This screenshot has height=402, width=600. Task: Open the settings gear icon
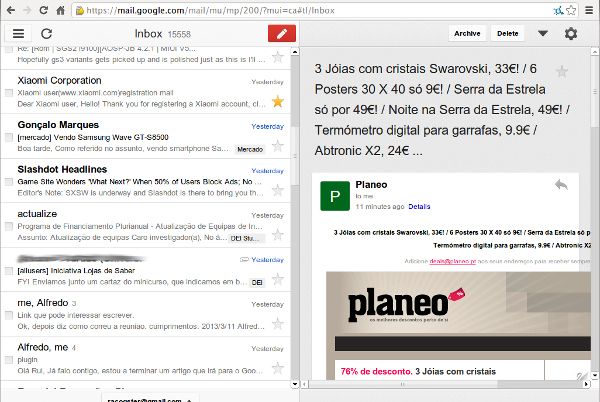(571, 33)
